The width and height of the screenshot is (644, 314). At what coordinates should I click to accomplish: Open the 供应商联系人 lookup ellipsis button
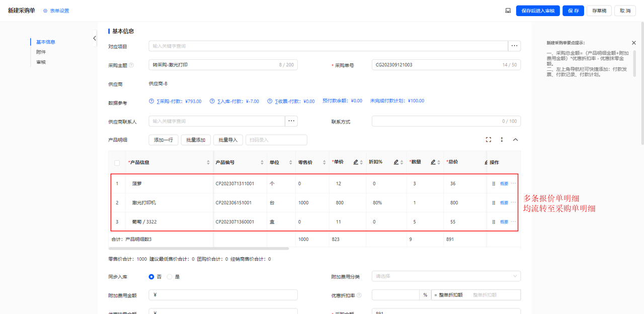click(291, 121)
